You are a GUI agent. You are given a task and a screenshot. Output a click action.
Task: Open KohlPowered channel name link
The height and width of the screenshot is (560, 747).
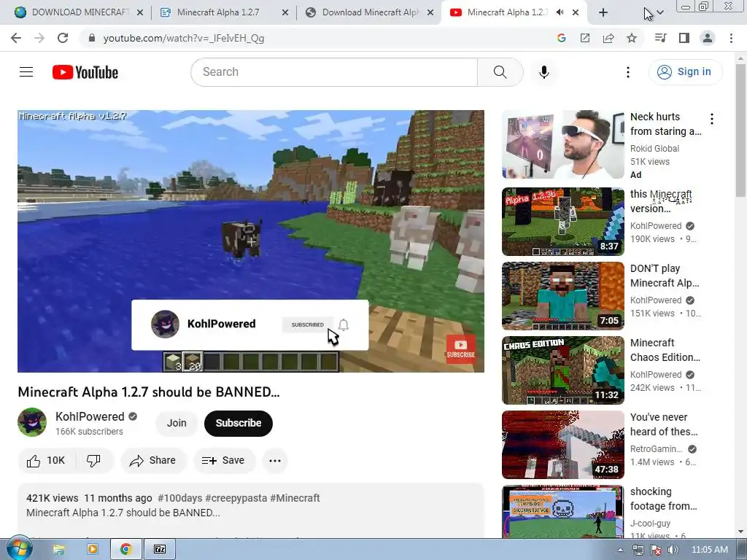point(90,416)
